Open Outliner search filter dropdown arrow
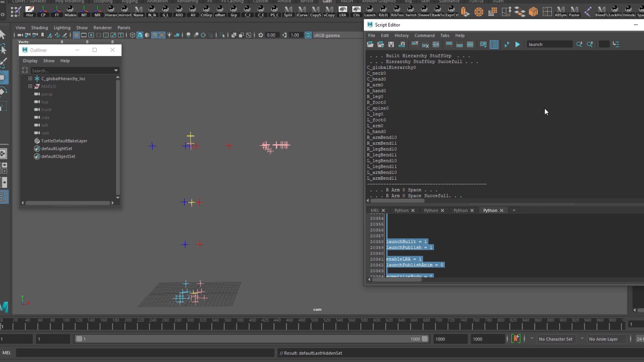 tap(116, 70)
